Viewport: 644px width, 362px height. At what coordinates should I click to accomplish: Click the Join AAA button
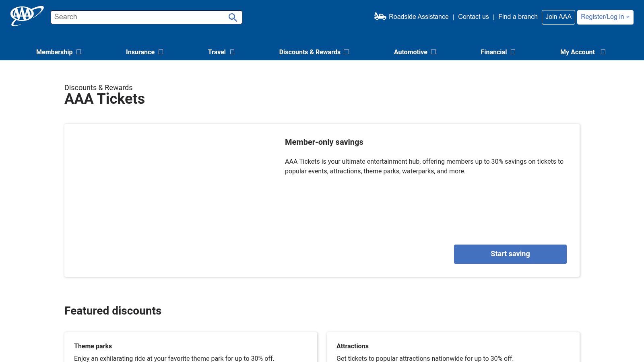(x=558, y=17)
